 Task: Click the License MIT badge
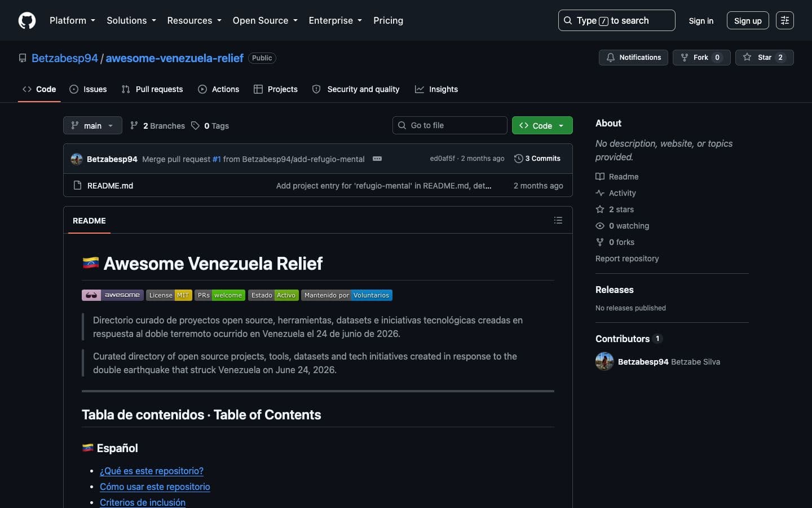(x=169, y=295)
